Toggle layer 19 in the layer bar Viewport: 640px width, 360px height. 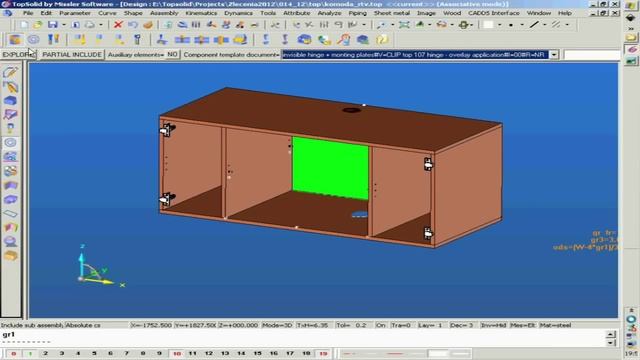tap(323, 353)
